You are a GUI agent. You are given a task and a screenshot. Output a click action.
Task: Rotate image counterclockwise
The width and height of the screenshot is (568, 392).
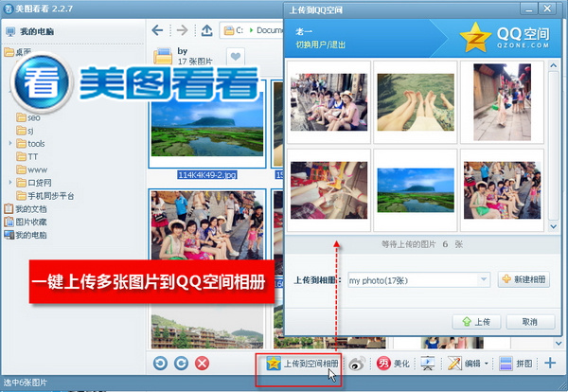coord(160,363)
